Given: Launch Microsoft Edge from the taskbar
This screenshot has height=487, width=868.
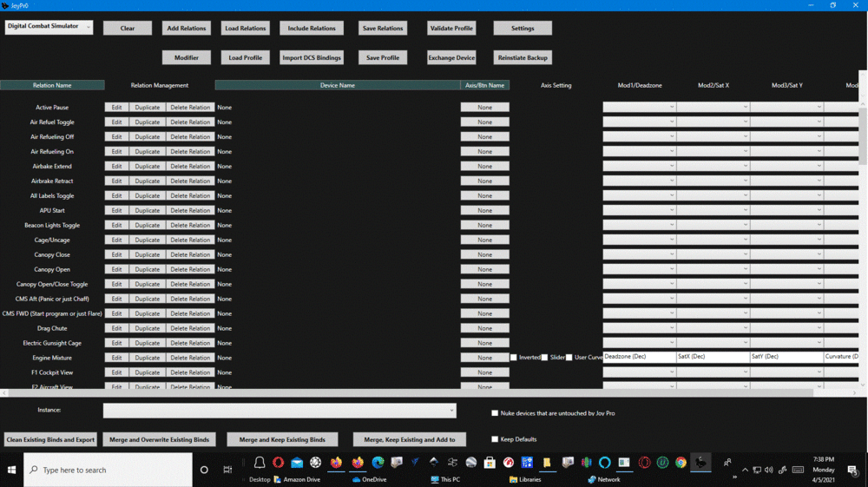Looking at the screenshot, I should pyautogui.click(x=378, y=462).
